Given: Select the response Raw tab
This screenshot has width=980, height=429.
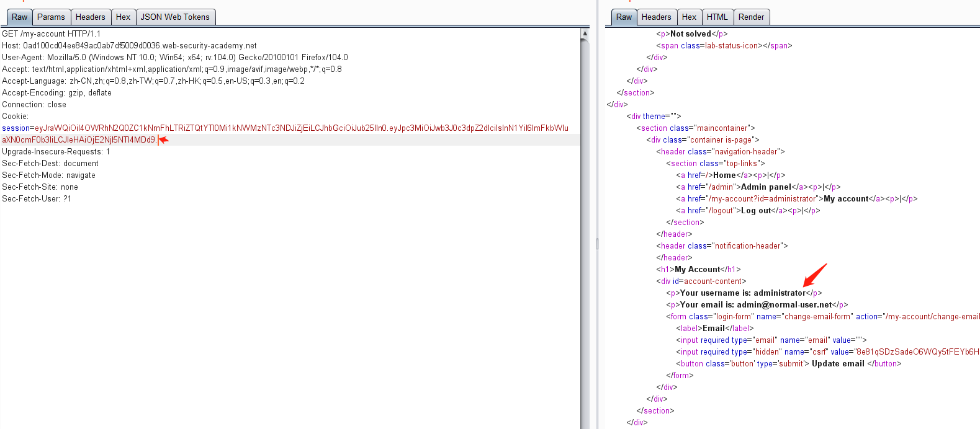Looking at the screenshot, I should [x=624, y=17].
